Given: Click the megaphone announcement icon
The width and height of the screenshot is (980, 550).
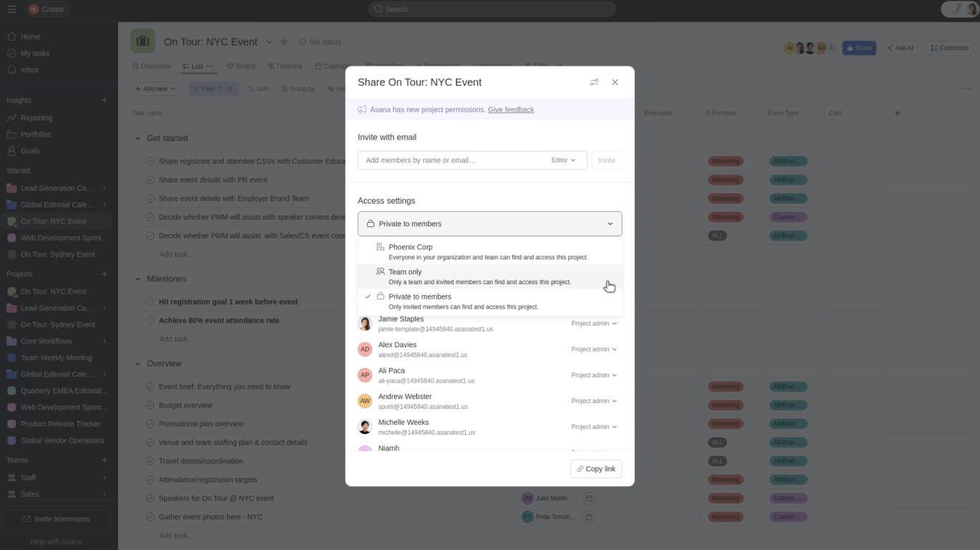Looking at the screenshot, I should 362,110.
